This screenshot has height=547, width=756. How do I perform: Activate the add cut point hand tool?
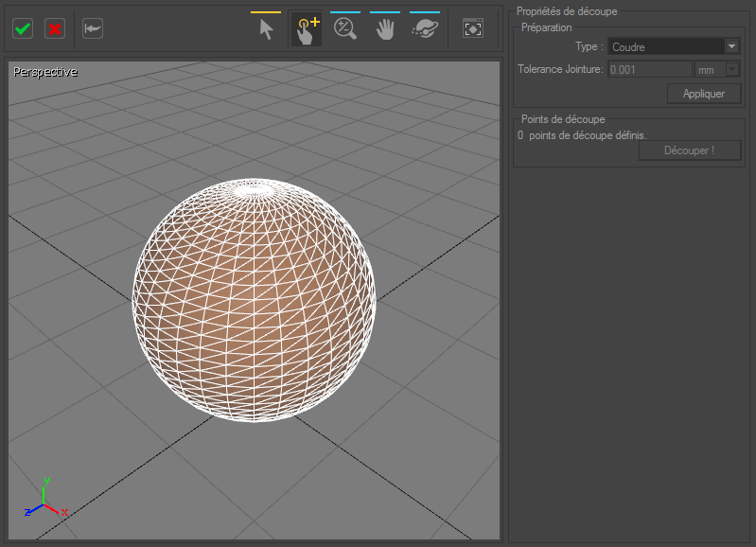306,29
